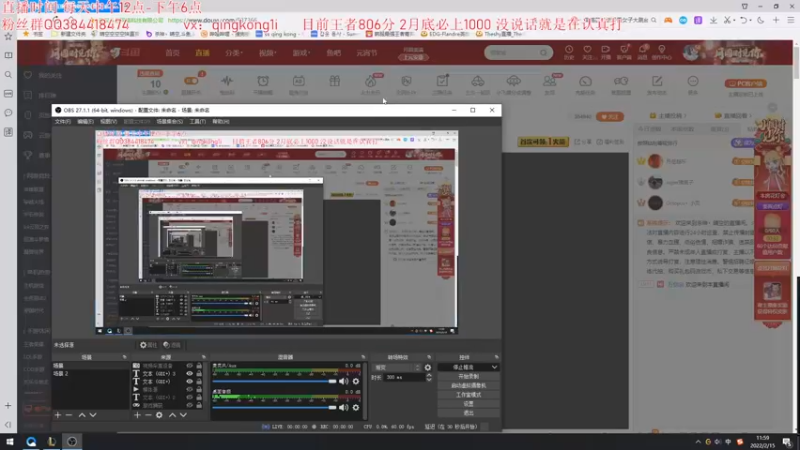Click the gift box icon in the streamer toolbar

pyautogui.click(x=334, y=81)
